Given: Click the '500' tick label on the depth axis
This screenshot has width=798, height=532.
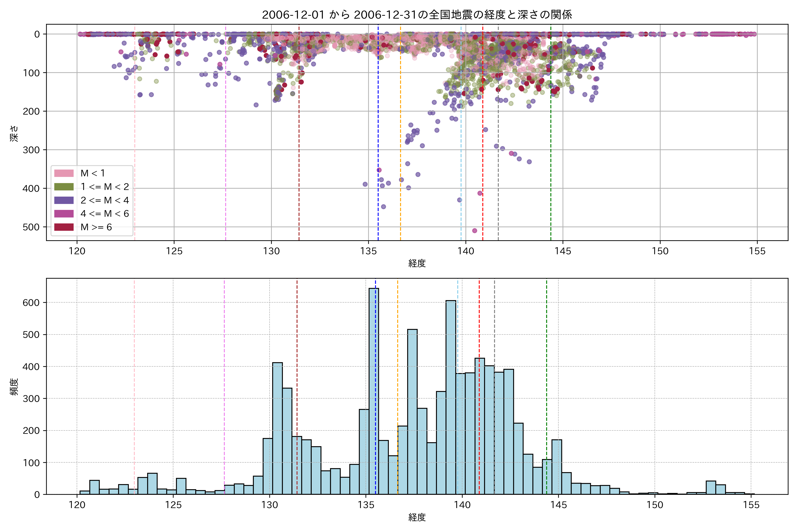Looking at the screenshot, I should pyautogui.click(x=31, y=227).
